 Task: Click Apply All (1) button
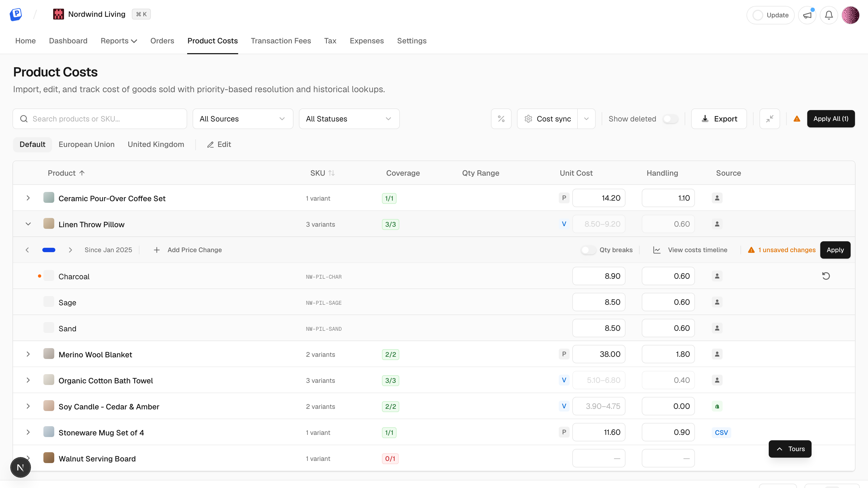(x=831, y=119)
